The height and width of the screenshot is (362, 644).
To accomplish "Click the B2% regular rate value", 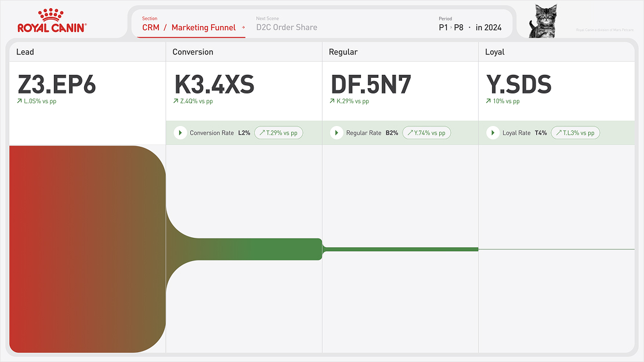I will 392,133.
